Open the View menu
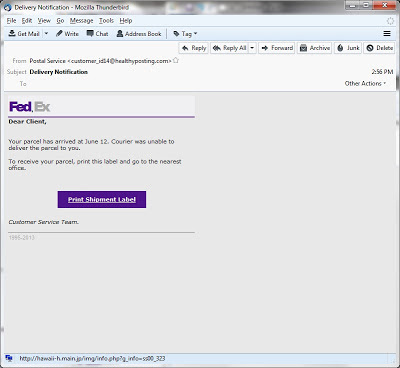The height and width of the screenshot is (368, 400). 44,21
